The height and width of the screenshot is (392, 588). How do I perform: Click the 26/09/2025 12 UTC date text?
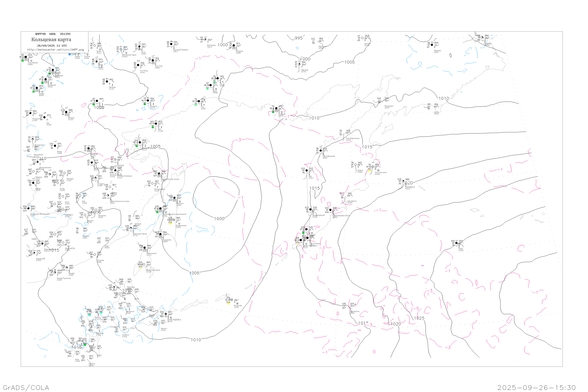(x=52, y=46)
